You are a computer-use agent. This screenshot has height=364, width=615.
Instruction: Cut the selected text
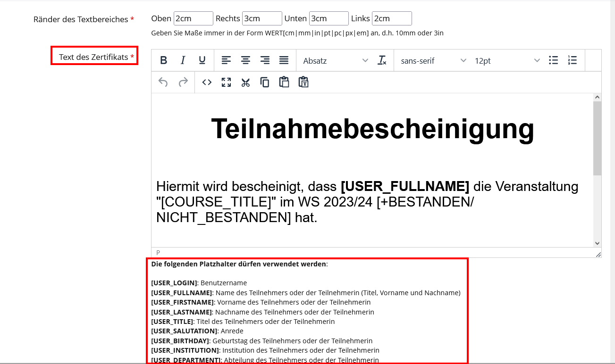[245, 83]
